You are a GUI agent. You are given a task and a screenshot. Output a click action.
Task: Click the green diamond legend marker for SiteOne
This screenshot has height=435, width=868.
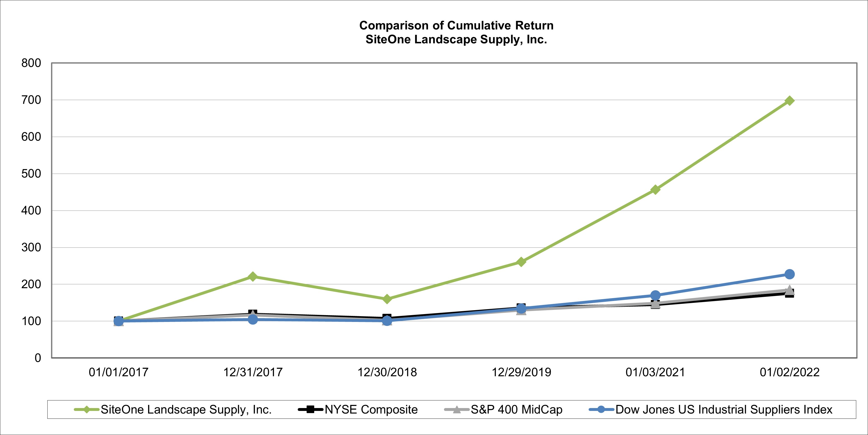point(87,410)
